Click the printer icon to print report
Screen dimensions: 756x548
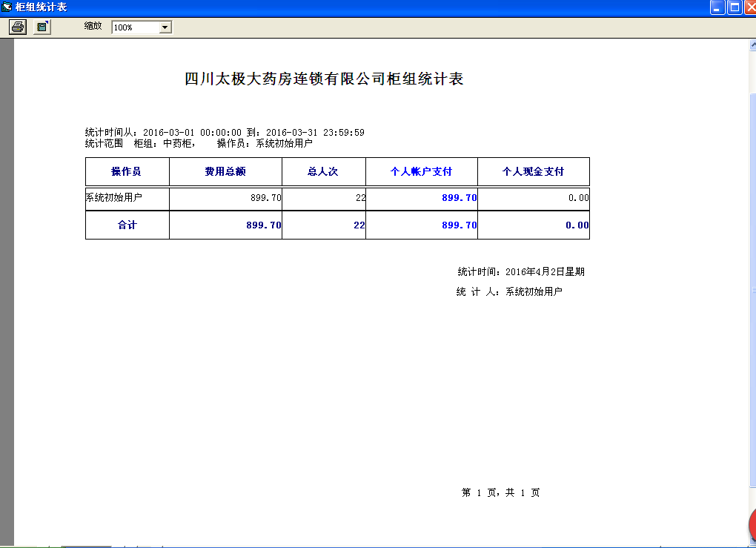[18, 27]
